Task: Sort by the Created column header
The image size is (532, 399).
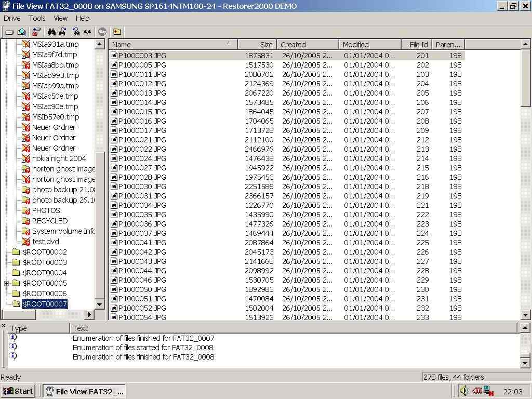Action: (308, 45)
